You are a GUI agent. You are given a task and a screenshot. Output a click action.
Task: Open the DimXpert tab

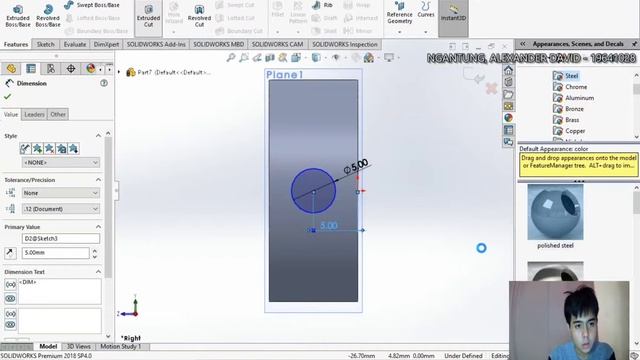click(x=106, y=44)
